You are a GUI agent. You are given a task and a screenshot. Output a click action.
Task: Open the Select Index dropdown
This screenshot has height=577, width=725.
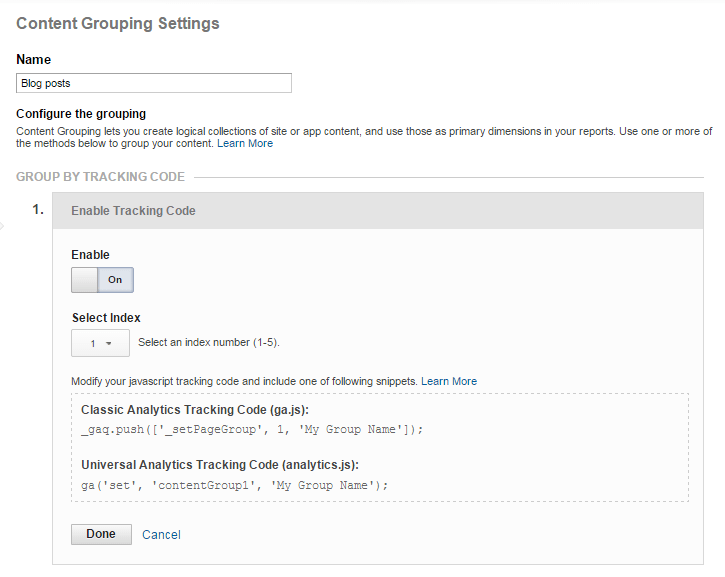(x=100, y=343)
